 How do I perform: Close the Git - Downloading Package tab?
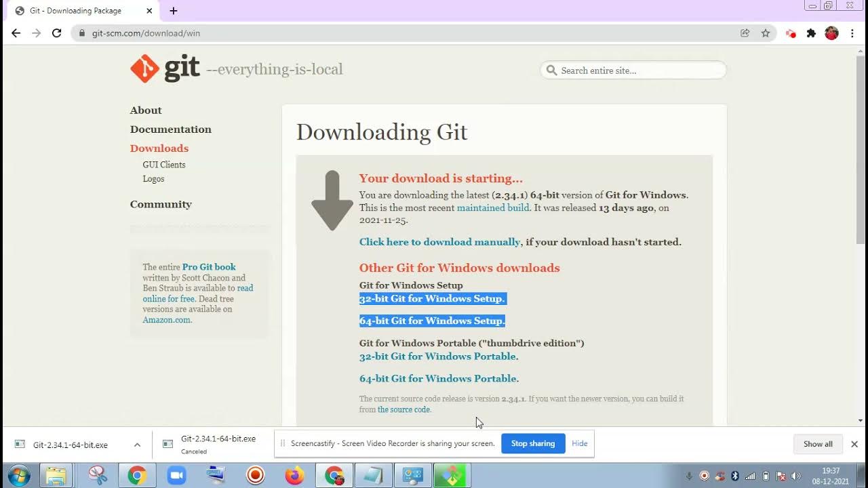tap(149, 11)
